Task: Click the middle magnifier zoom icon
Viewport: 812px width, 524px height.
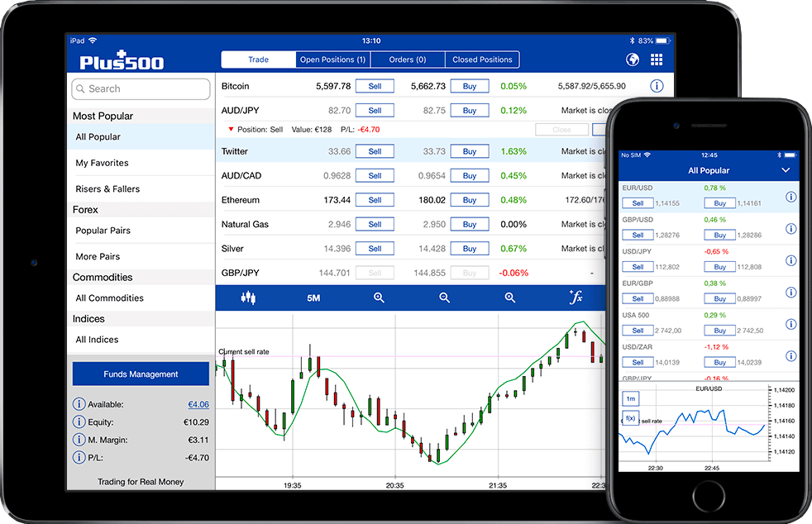Action: click(444, 298)
